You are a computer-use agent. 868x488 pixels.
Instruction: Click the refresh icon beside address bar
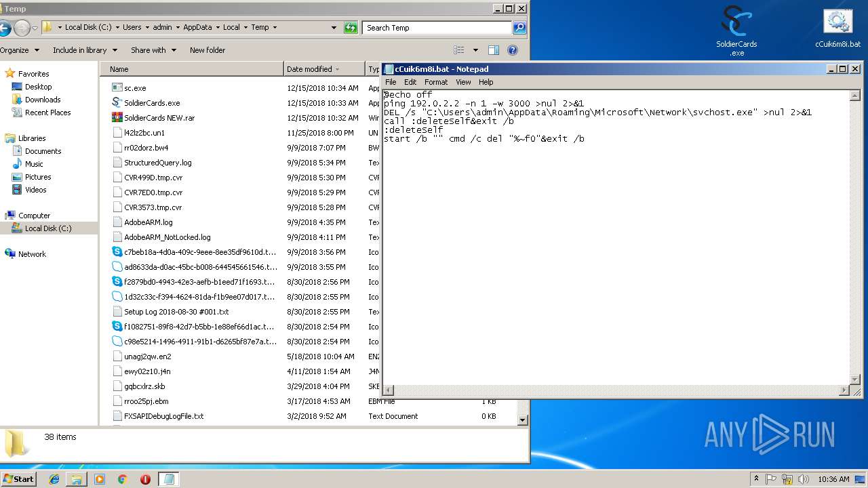351,28
